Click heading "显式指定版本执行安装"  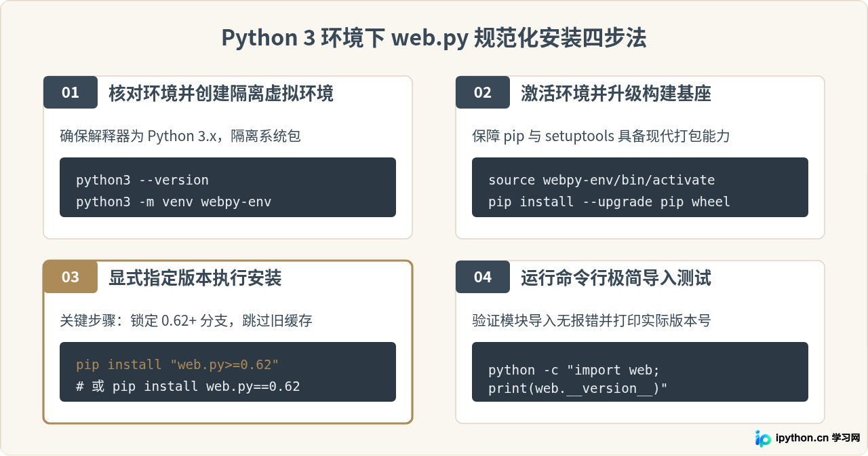coord(195,278)
